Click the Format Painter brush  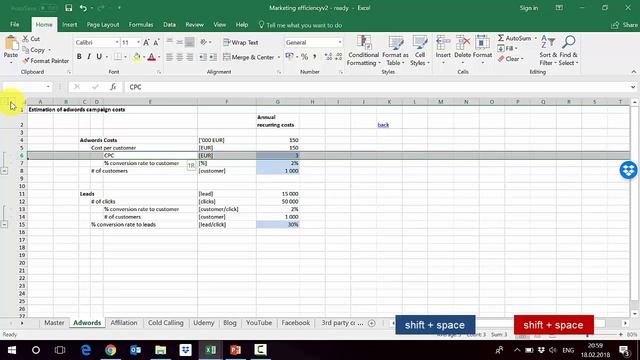(26, 61)
